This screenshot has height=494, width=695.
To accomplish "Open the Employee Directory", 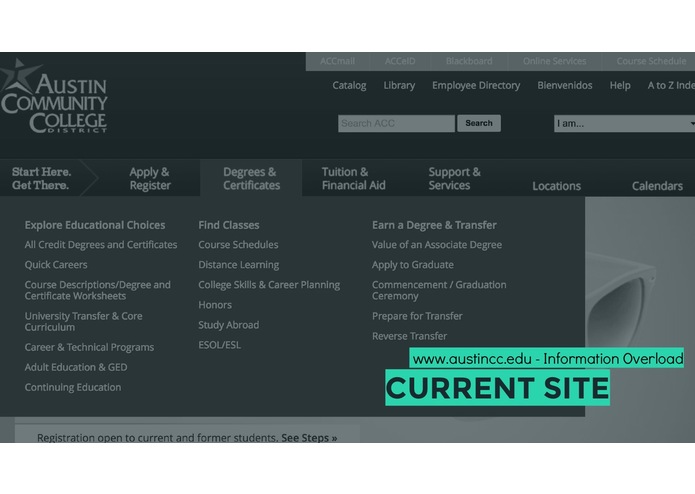I will coord(476,86).
